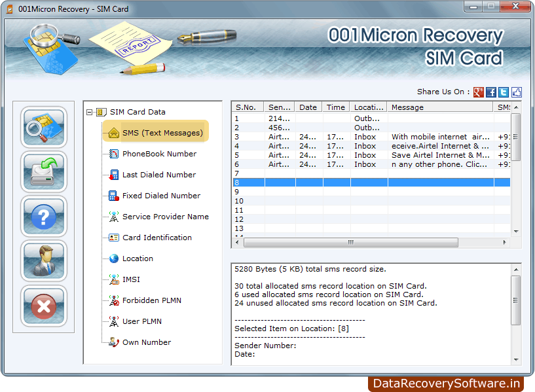Select empty SMS row number 7
535x392 pixels.
(371, 173)
